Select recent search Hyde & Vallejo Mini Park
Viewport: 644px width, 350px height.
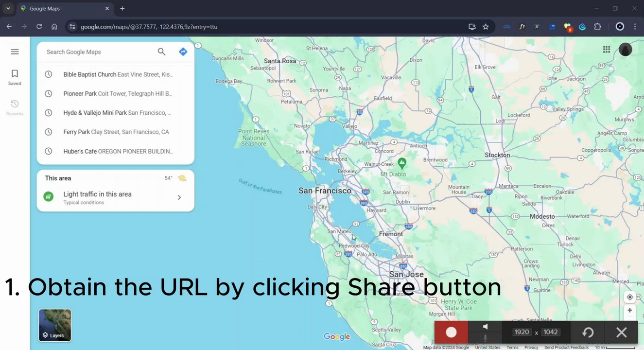tap(116, 113)
